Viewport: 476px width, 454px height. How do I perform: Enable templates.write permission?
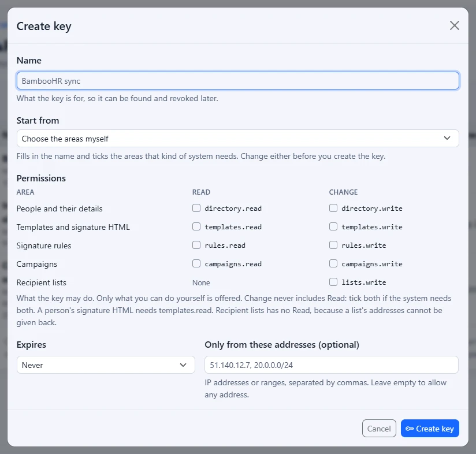[333, 226]
